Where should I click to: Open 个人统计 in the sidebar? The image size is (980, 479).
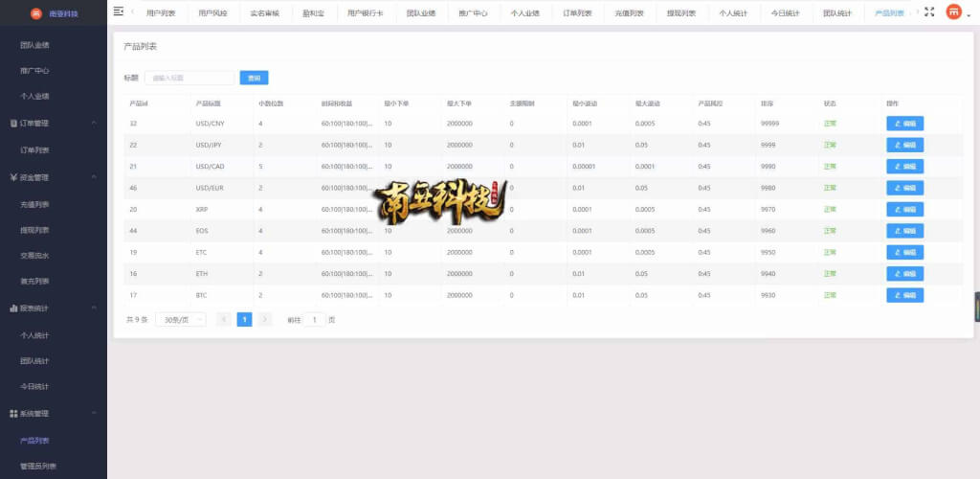34,335
